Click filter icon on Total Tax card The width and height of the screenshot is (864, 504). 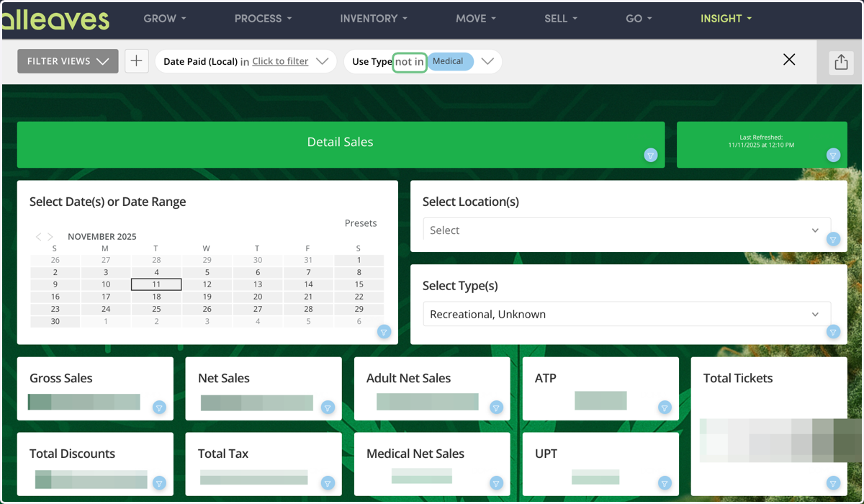(x=328, y=483)
